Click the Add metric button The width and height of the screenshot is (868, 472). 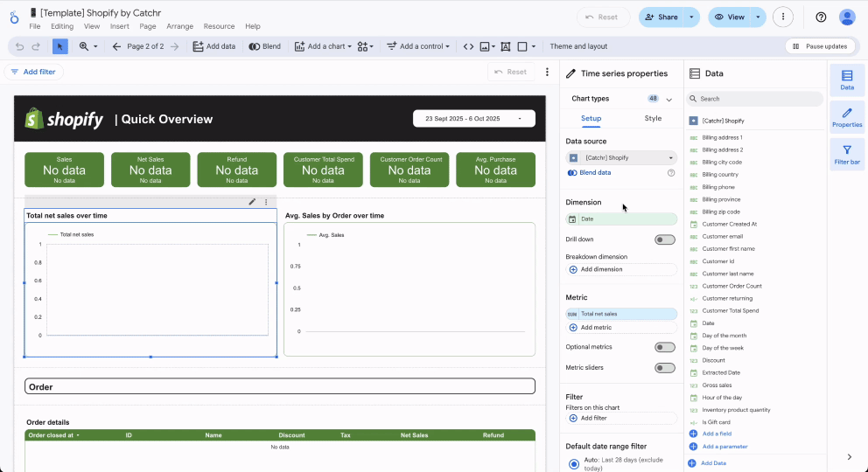click(621, 327)
